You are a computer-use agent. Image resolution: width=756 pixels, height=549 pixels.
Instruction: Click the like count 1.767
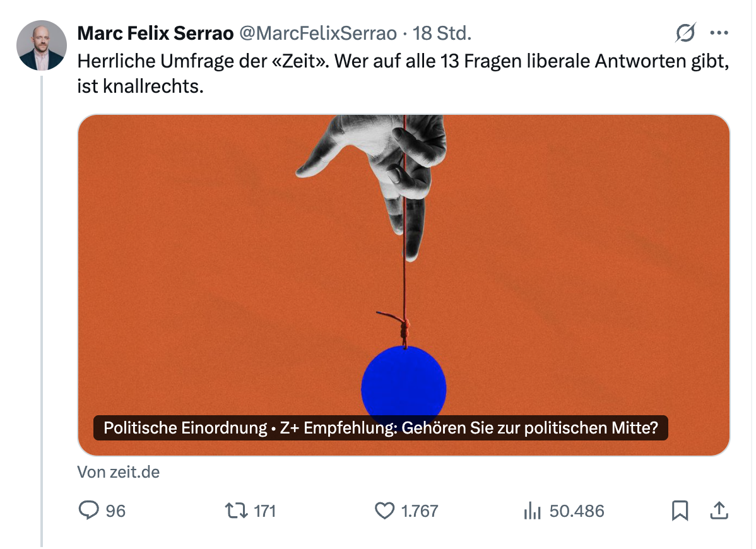tap(420, 511)
